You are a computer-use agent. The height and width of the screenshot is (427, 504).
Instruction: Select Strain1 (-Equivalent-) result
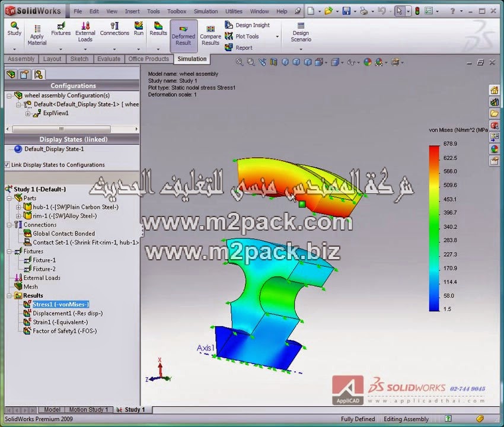pyautogui.click(x=60, y=322)
